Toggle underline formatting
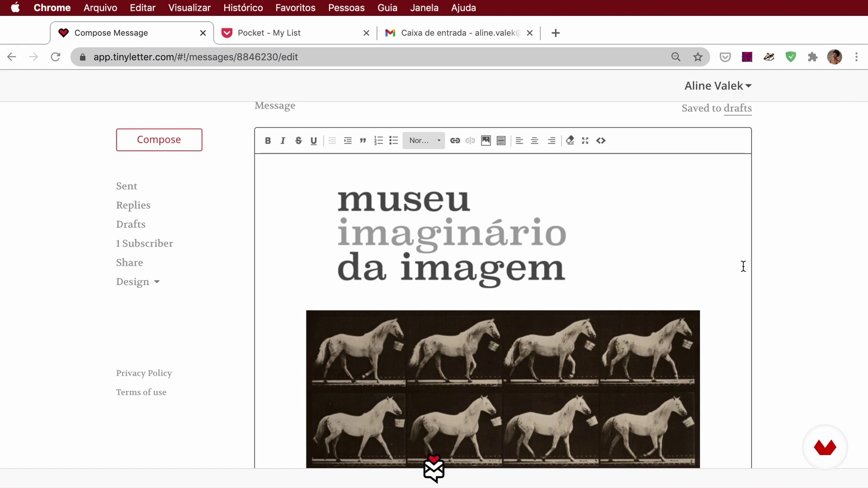Image resolution: width=868 pixels, height=488 pixels. pos(314,141)
